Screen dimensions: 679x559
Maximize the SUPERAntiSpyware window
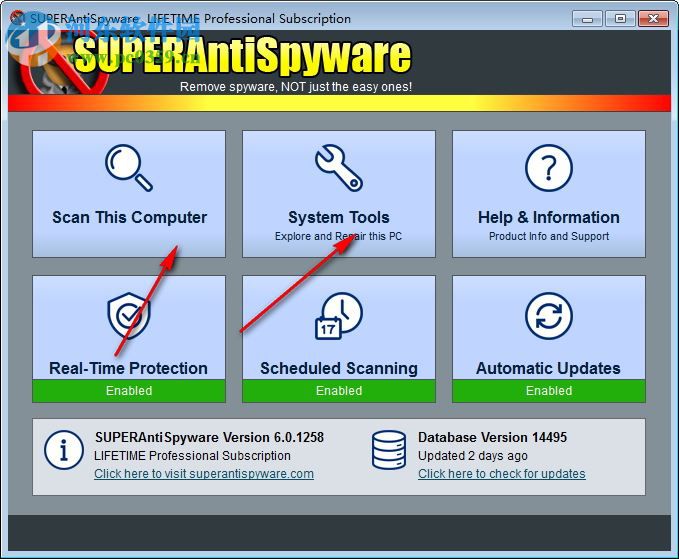[620, 19]
